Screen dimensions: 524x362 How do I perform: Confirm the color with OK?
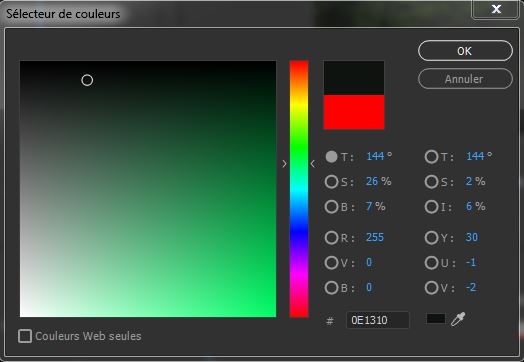tap(465, 51)
